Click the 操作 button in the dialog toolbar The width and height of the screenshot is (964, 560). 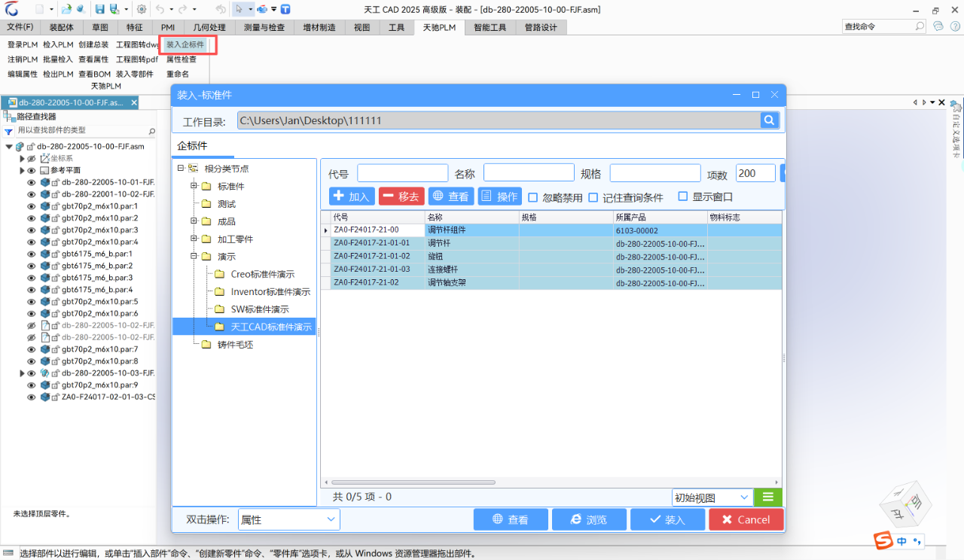(499, 196)
